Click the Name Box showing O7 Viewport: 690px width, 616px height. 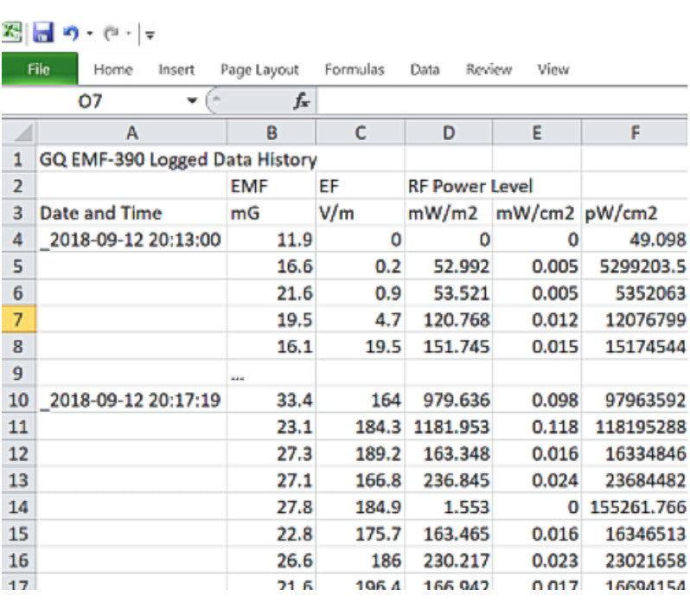(x=91, y=101)
